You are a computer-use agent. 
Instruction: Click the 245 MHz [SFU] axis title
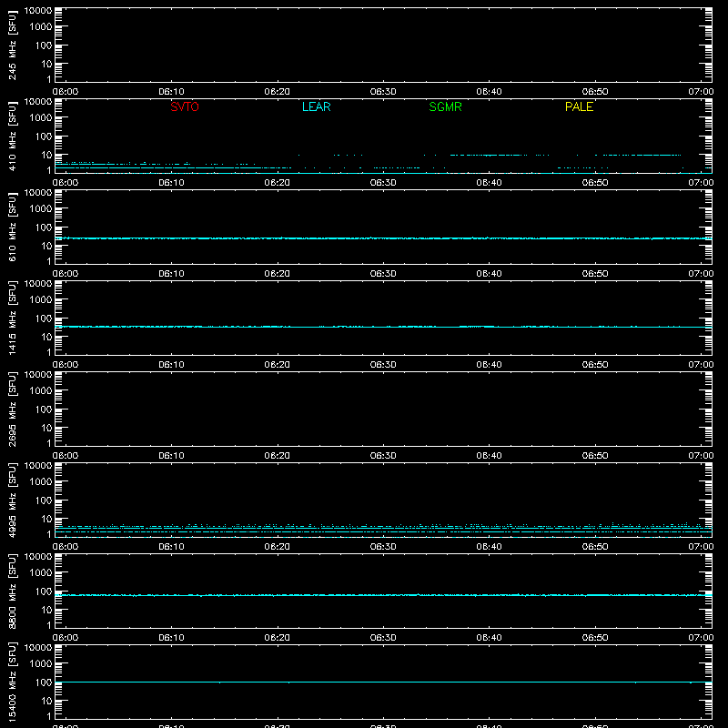(13, 45)
